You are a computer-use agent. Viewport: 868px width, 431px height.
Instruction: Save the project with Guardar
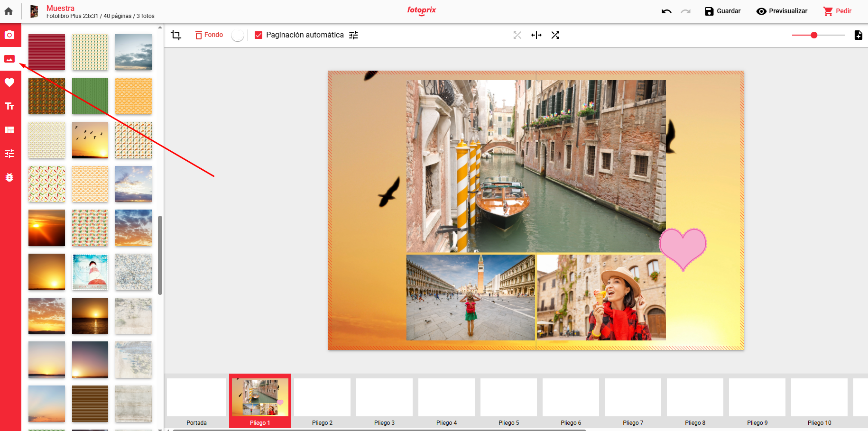(722, 11)
